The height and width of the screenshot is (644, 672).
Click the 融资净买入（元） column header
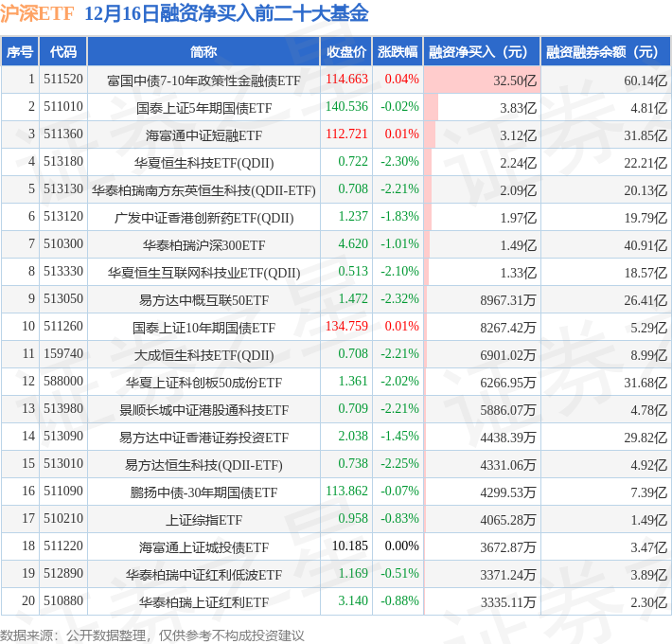coord(482,52)
